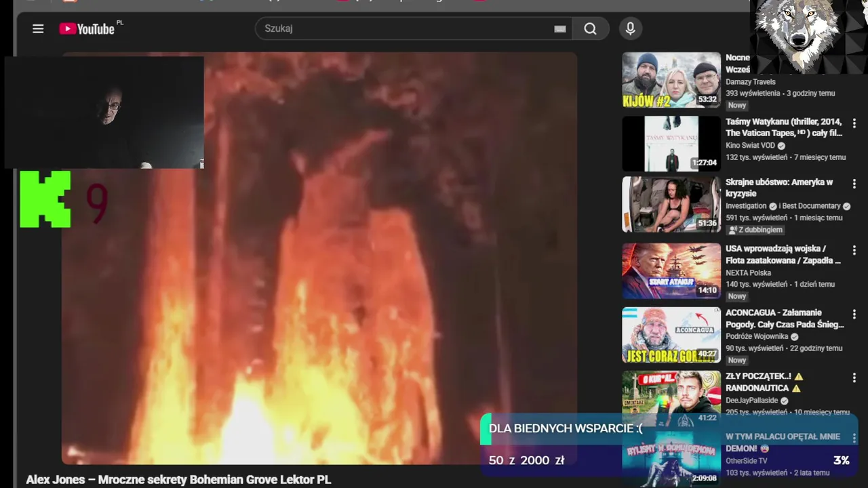Start voice search with the microphone icon
This screenshot has height=488, width=868.
(x=631, y=28)
